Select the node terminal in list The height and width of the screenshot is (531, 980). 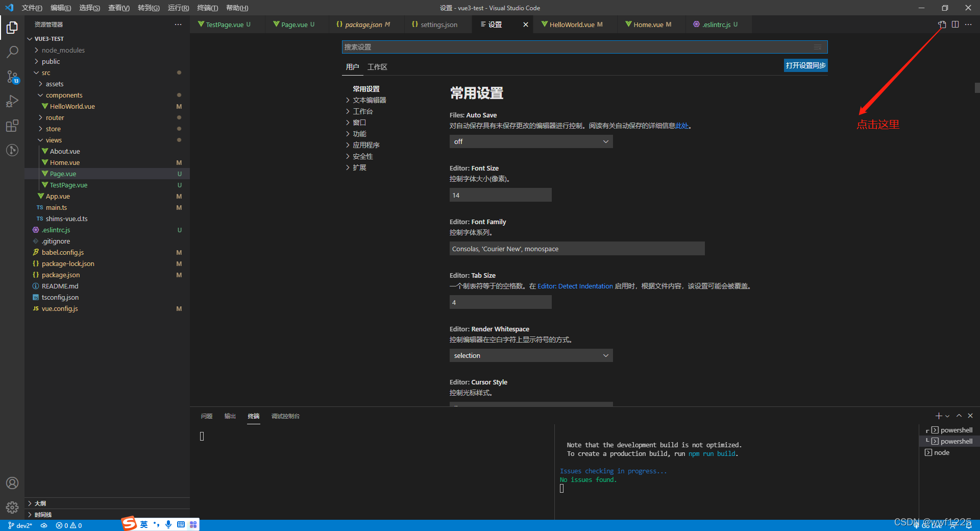coord(949,452)
